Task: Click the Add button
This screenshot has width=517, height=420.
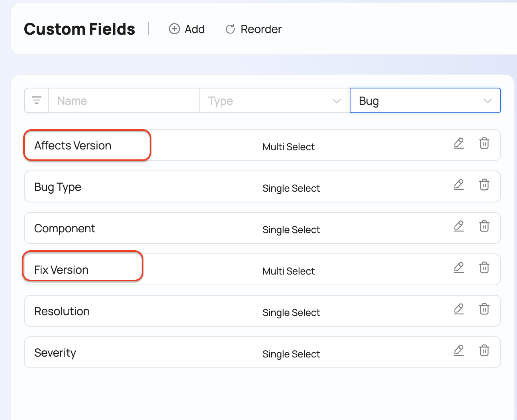Action: click(x=187, y=29)
